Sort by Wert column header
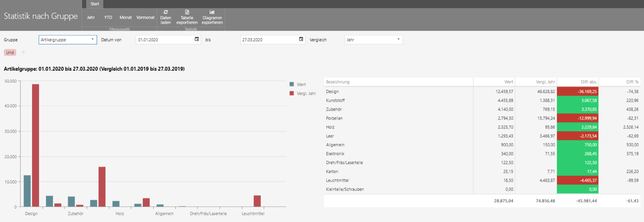644x222 pixels. 494,82
